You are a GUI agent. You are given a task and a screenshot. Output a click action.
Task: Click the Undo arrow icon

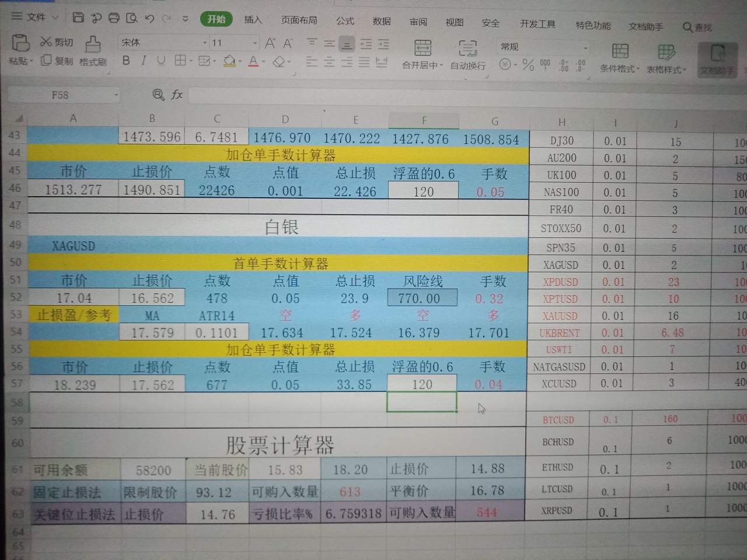tap(149, 18)
